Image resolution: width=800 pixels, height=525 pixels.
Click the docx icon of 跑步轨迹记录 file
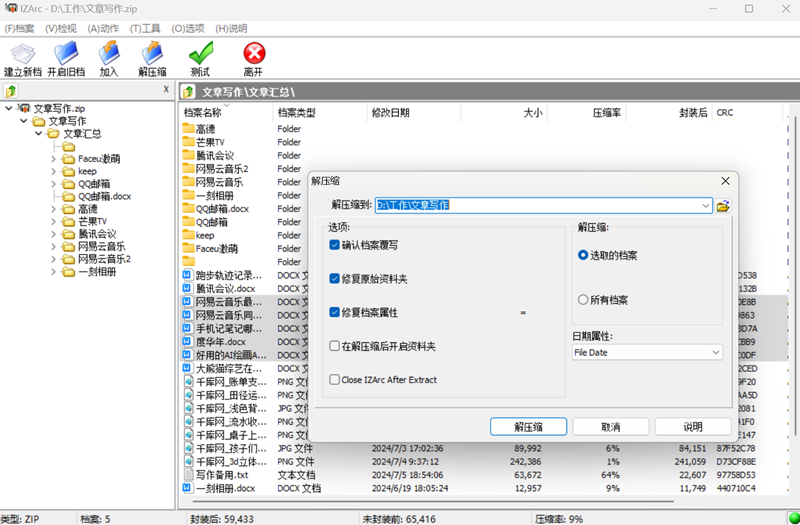(187, 275)
